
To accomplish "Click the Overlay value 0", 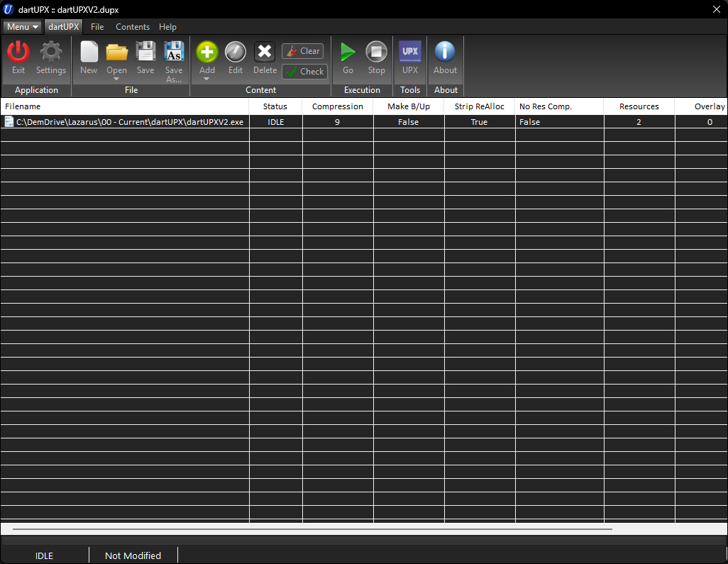I will [702, 121].
